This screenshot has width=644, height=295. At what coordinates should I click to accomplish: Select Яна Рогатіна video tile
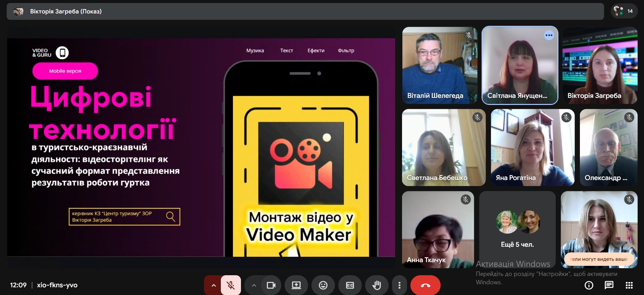click(532, 147)
